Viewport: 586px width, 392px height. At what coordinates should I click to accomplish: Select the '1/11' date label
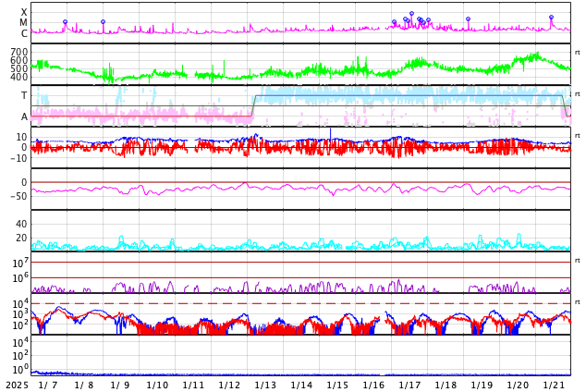(193, 385)
